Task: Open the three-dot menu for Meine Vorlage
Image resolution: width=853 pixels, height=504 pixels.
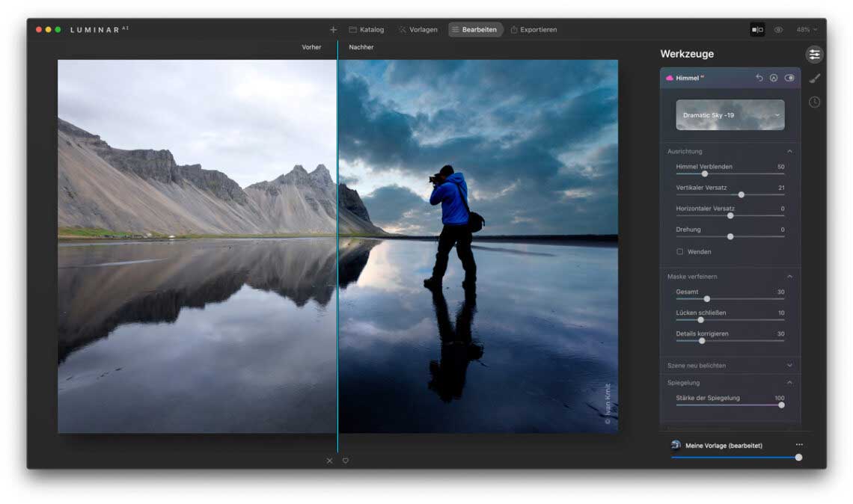Action: 798,445
